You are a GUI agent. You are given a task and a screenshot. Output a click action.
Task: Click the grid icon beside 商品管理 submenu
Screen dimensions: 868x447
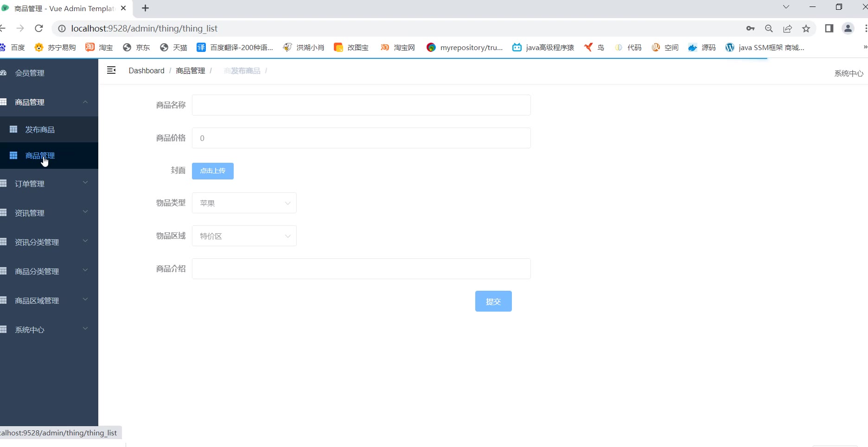click(x=13, y=155)
